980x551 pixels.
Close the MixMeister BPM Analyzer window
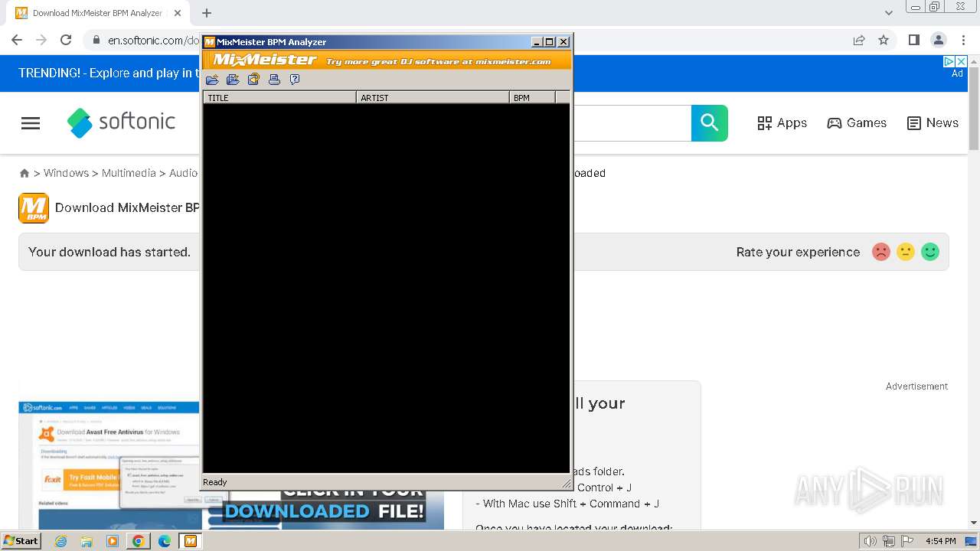[563, 42]
